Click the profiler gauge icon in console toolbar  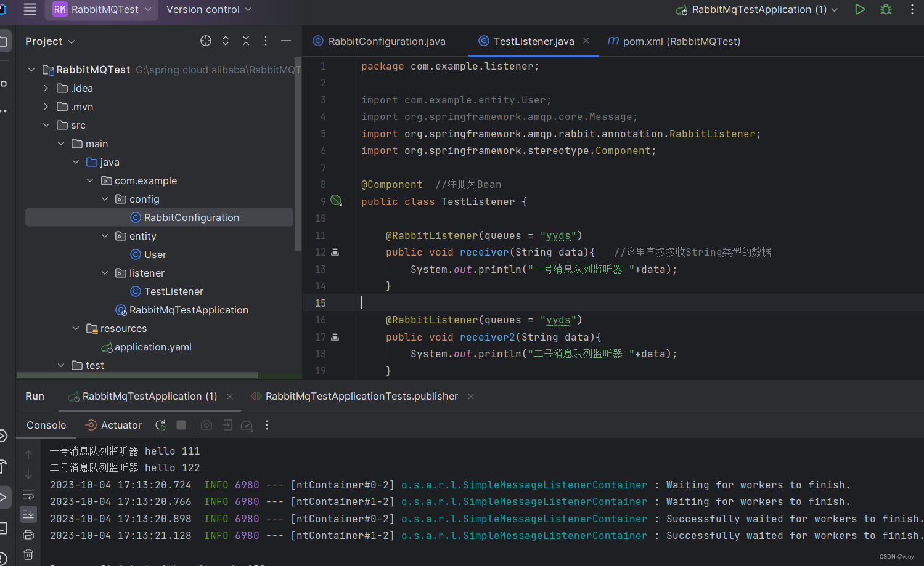point(247,425)
